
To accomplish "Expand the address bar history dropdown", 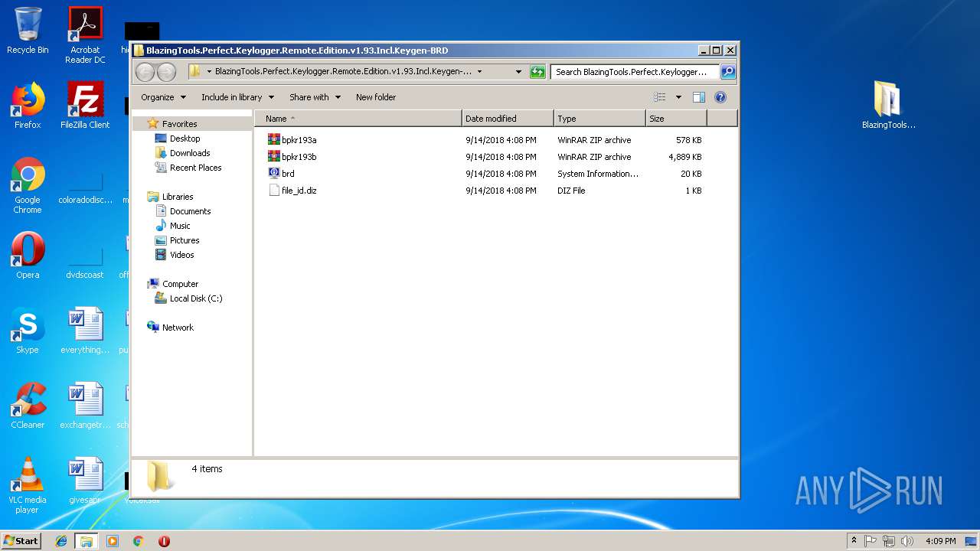I will [x=518, y=72].
